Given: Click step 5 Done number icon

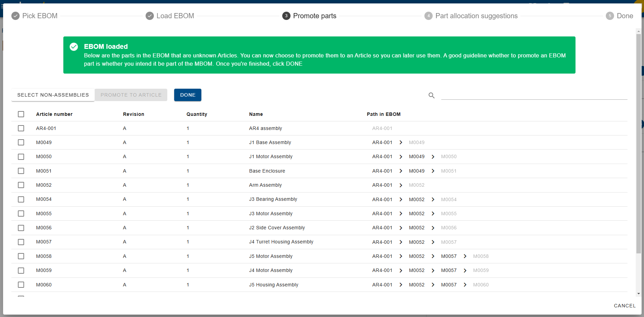Looking at the screenshot, I should [610, 16].
